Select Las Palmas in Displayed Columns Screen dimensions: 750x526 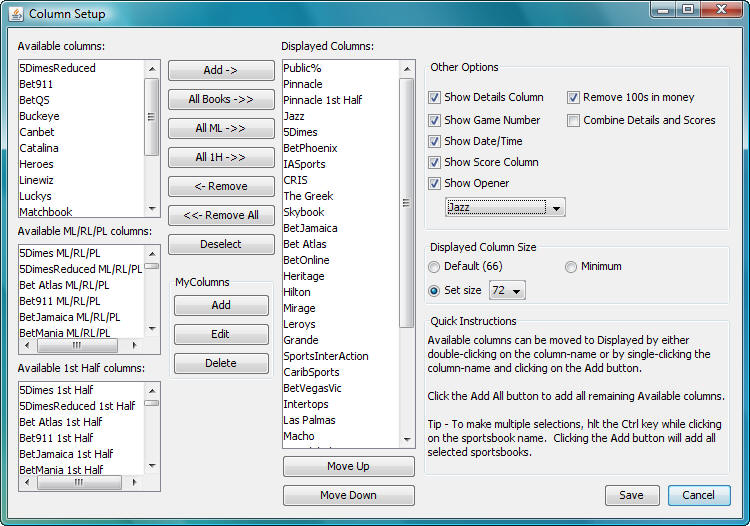tap(341, 420)
